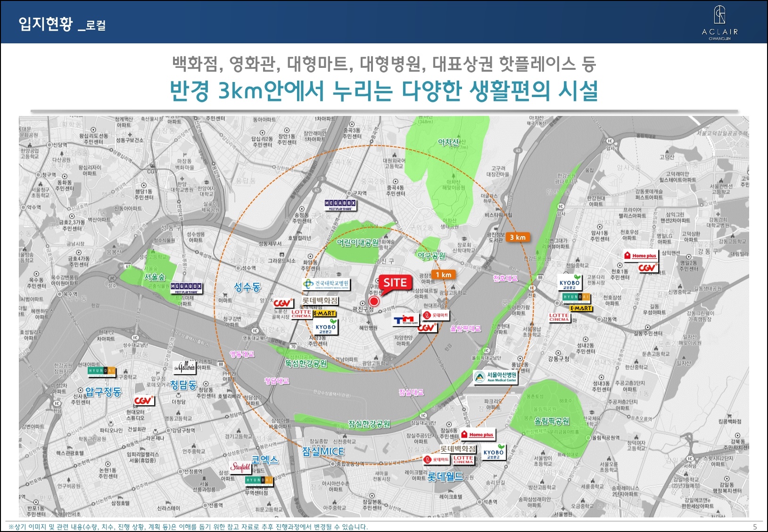Screen dimensions: 768x532
Task: Click the Megabox logo beside 서울숲
Action: click(187, 288)
